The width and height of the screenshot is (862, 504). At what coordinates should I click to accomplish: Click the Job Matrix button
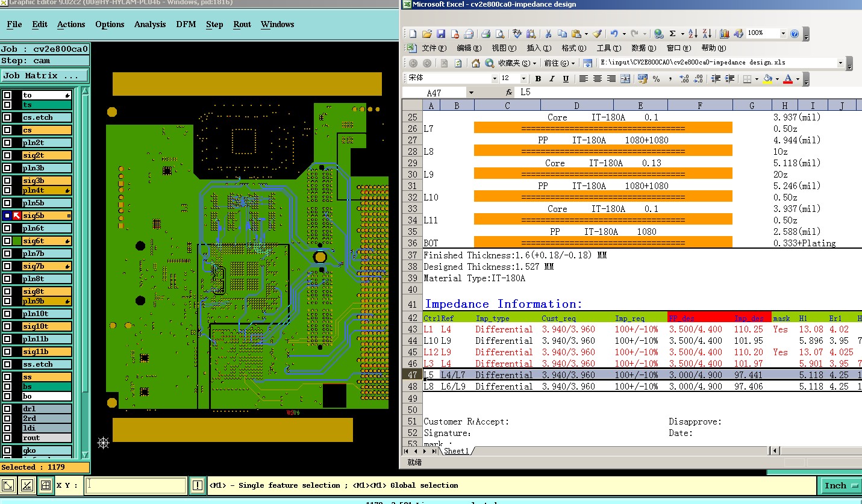tap(44, 76)
